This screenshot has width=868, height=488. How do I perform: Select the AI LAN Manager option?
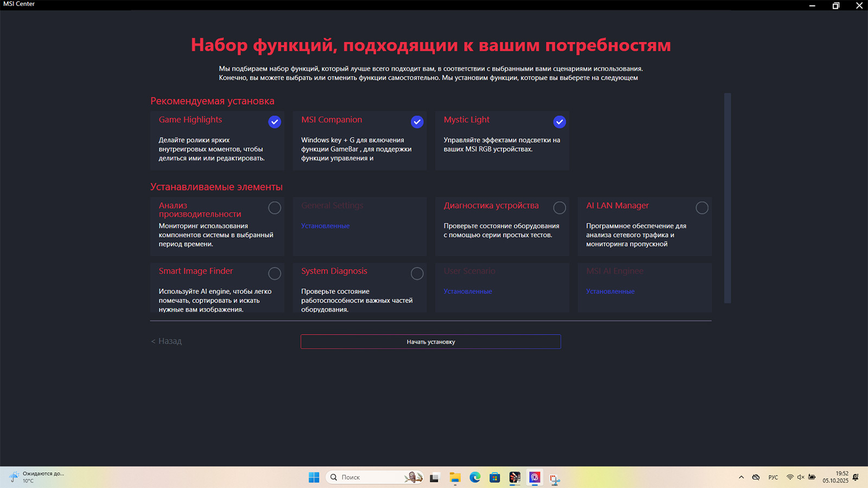[x=702, y=208]
